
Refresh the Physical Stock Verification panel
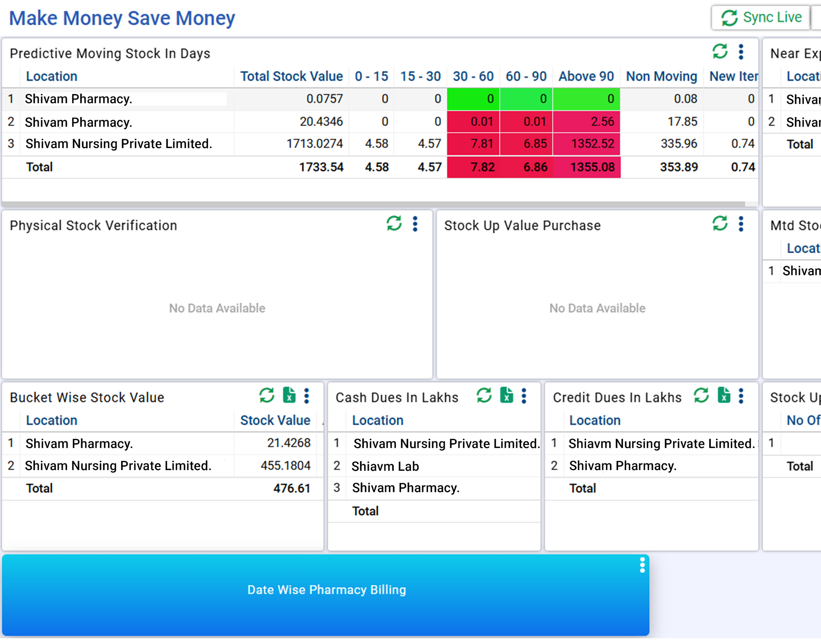[394, 224]
